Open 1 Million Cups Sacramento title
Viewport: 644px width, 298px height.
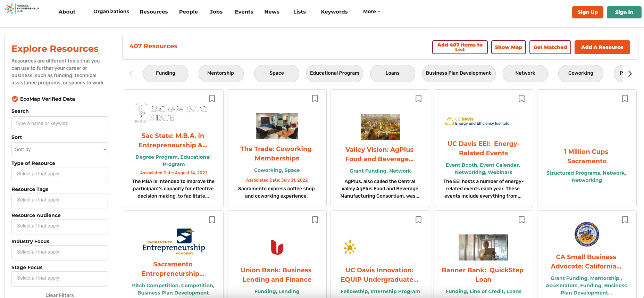pos(587,156)
